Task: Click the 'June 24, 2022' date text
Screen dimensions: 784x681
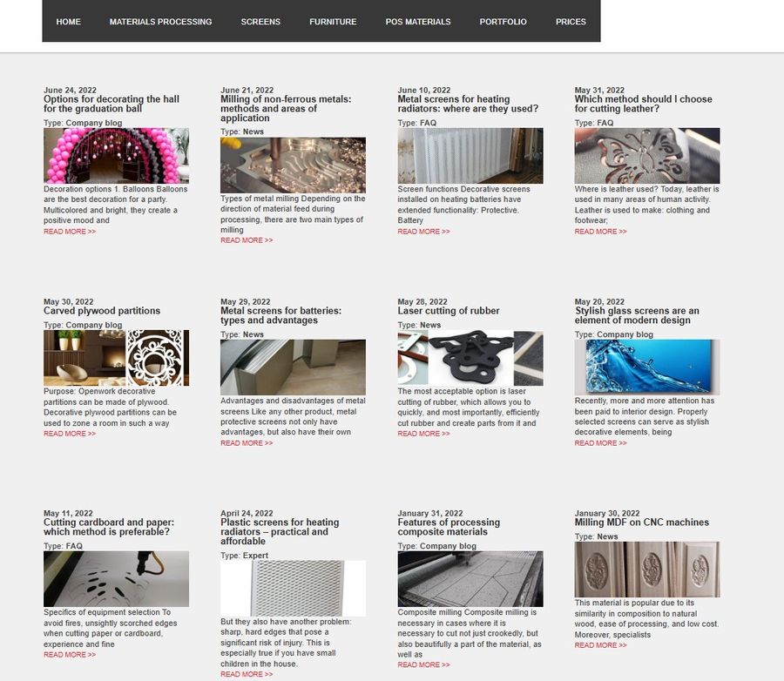Action: (x=70, y=90)
